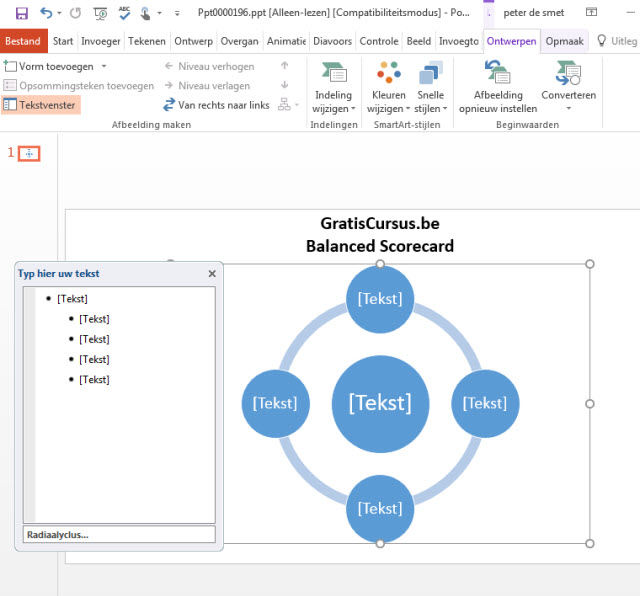Screen dimensions: 640x596
Task: Select slide 1 thumbnail
Action: pos(29,154)
